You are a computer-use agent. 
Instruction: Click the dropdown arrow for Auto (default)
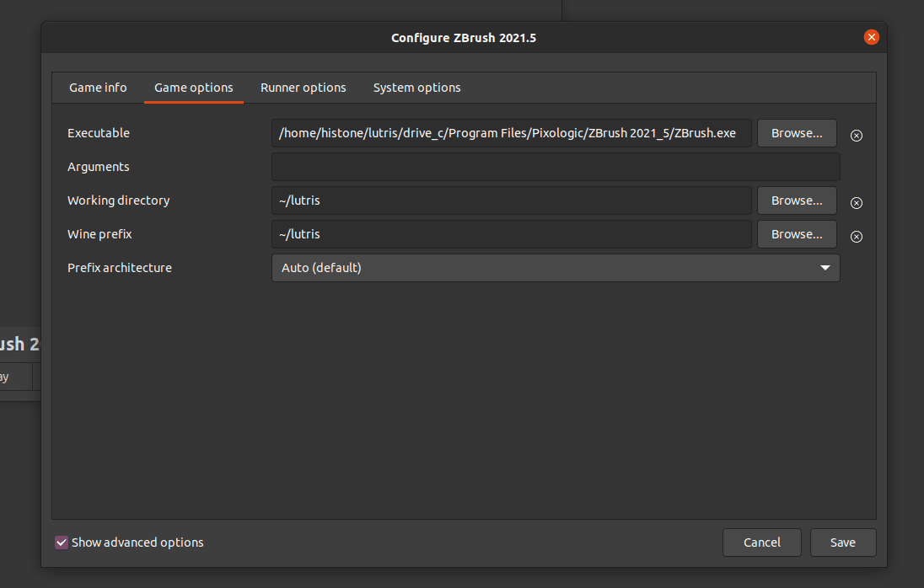point(825,268)
